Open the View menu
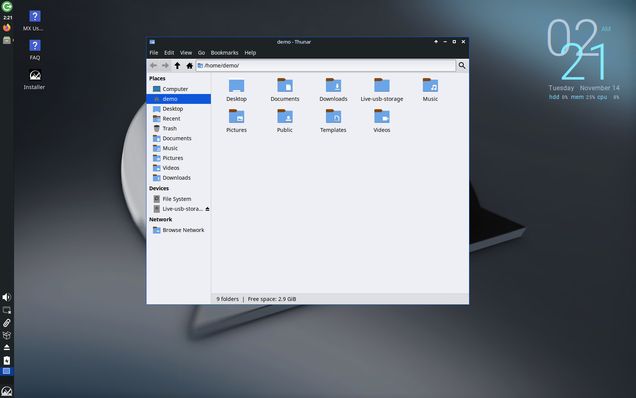Viewport: 636px width, 398px height. [186, 53]
